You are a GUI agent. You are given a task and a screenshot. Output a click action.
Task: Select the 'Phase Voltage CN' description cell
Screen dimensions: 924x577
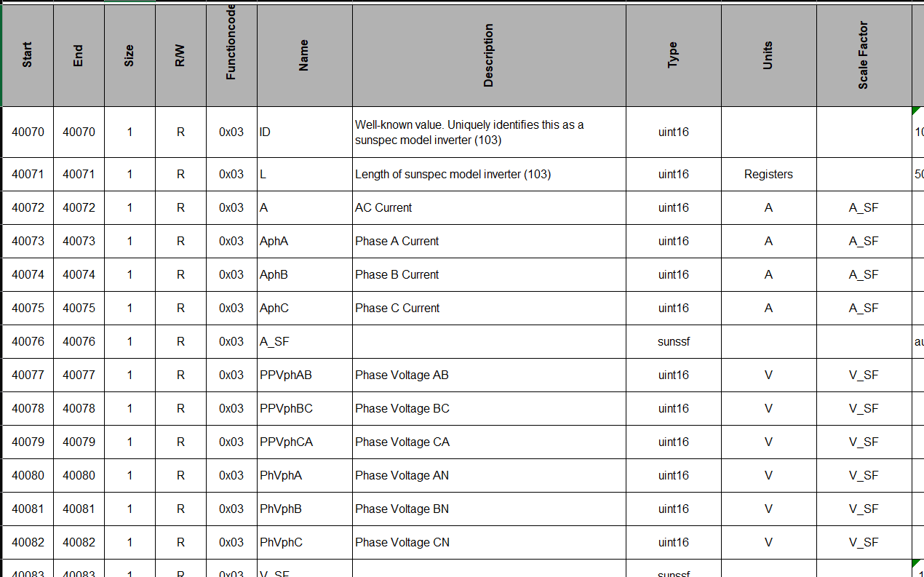pyautogui.click(x=488, y=543)
